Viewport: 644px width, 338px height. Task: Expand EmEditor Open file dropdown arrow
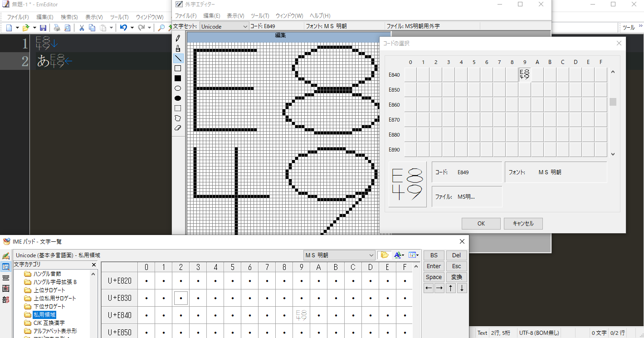click(x=34, y=28)
